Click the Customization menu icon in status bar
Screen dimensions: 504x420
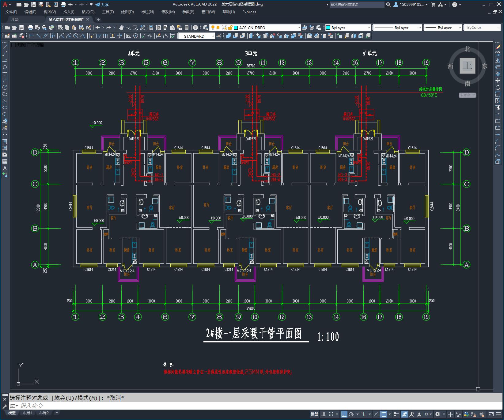[x=498, y=414]
